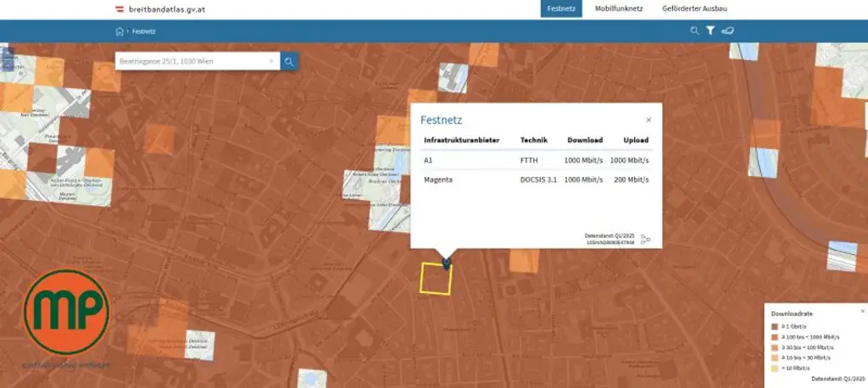Close the Festnetz info popup
Viewport: 868px width, 388px height.
(648, 120)
